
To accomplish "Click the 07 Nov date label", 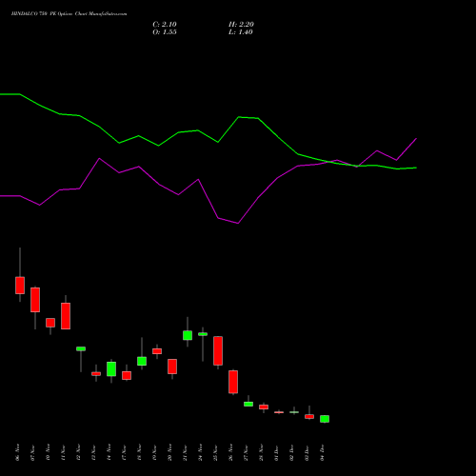I will pyautogui.click(x=32, y=452).
